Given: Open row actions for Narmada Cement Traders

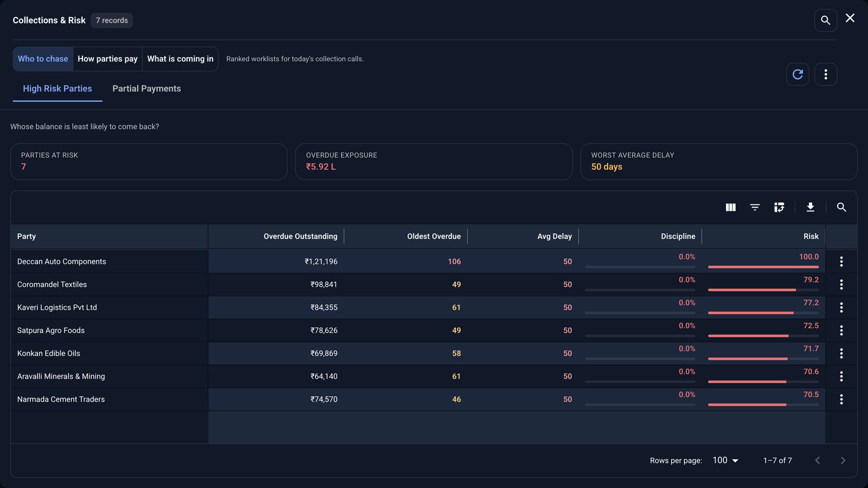Looking at the screenshot, I should click(841, 399).
